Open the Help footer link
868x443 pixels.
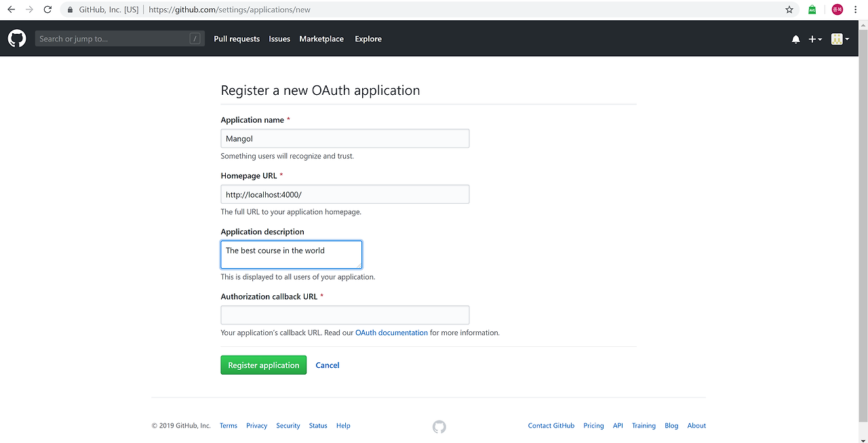pyautogui.click(x=343, y=425)
